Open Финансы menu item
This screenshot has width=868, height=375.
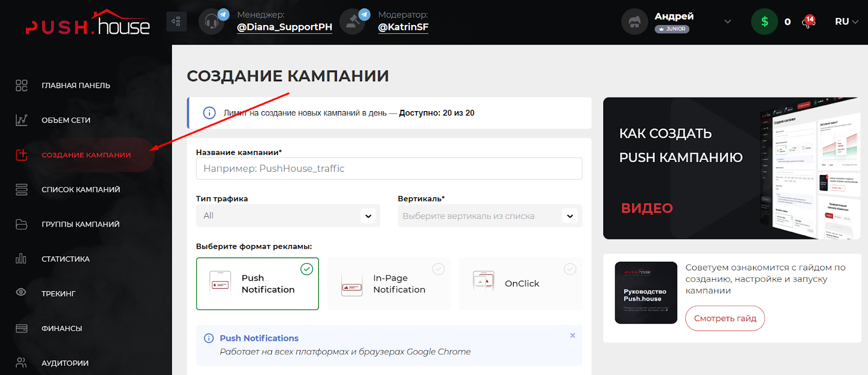coord(62,328)
